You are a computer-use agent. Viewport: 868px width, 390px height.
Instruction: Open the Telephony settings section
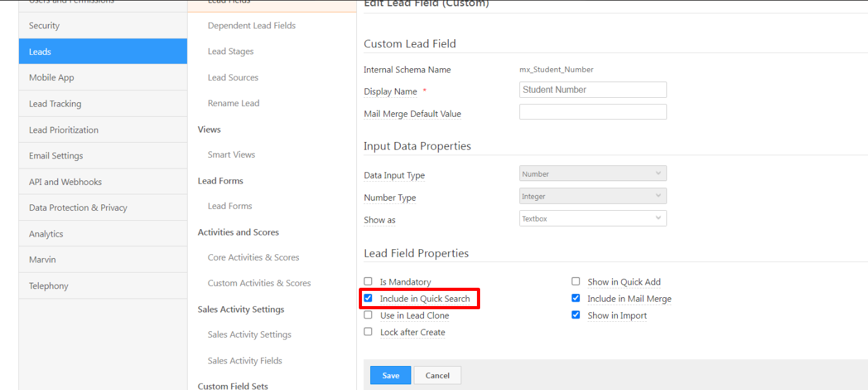point(49,286)
